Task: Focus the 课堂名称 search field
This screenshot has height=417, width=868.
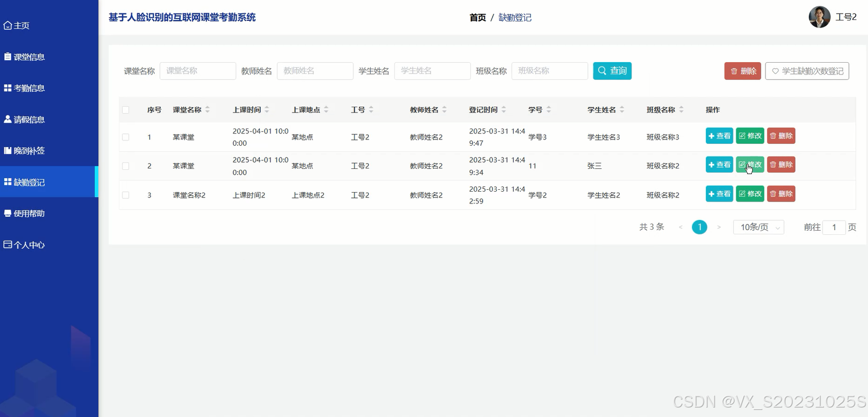Action: coord(198,71)
